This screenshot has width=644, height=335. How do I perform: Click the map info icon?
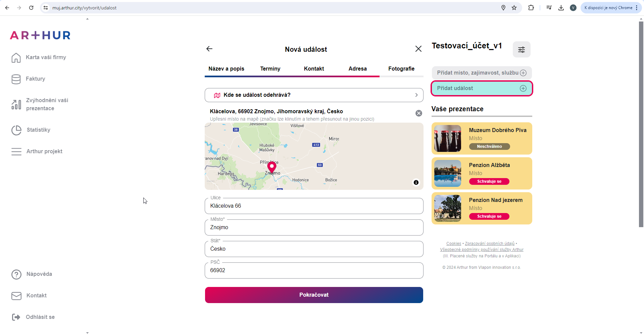(x=416, y=182)
